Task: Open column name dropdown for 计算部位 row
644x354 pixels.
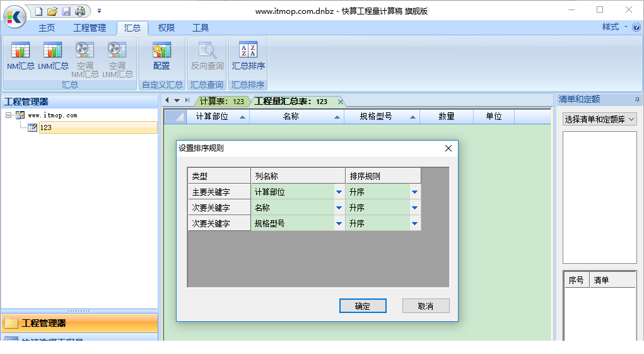Action: pyautogui.click(x=339, y=192)
